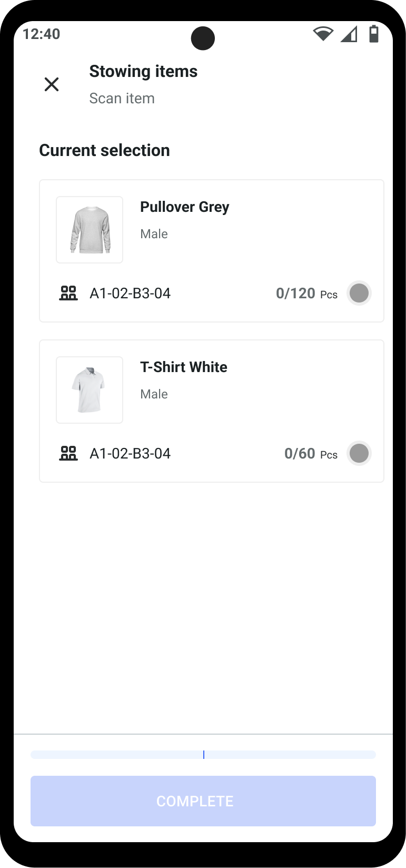Click the Pullover Grey item title
The image size is (406, 868).
[184, 207]
